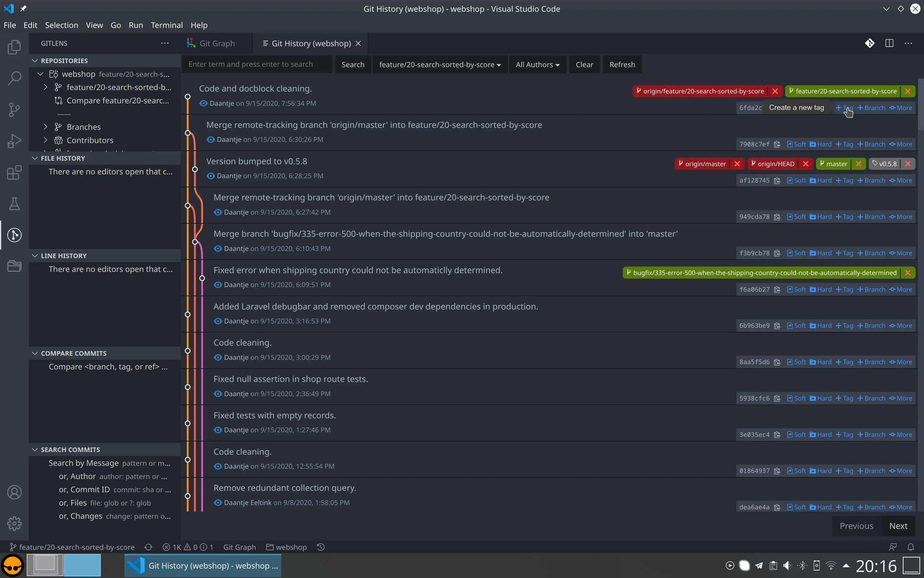Click Git Graph in the status bar
Viewport: 924px width, 578px height.
coord(239,547)
